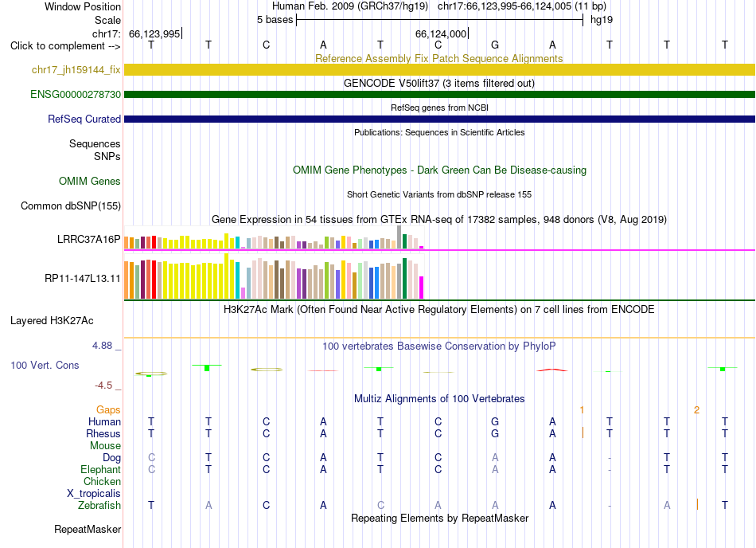Click the OMIM Genes label
756x548 pixels.
tap(90, 181)
